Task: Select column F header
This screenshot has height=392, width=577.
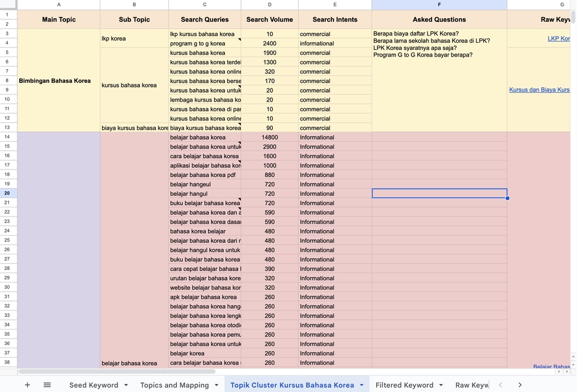Action: (x=439, y=5)
